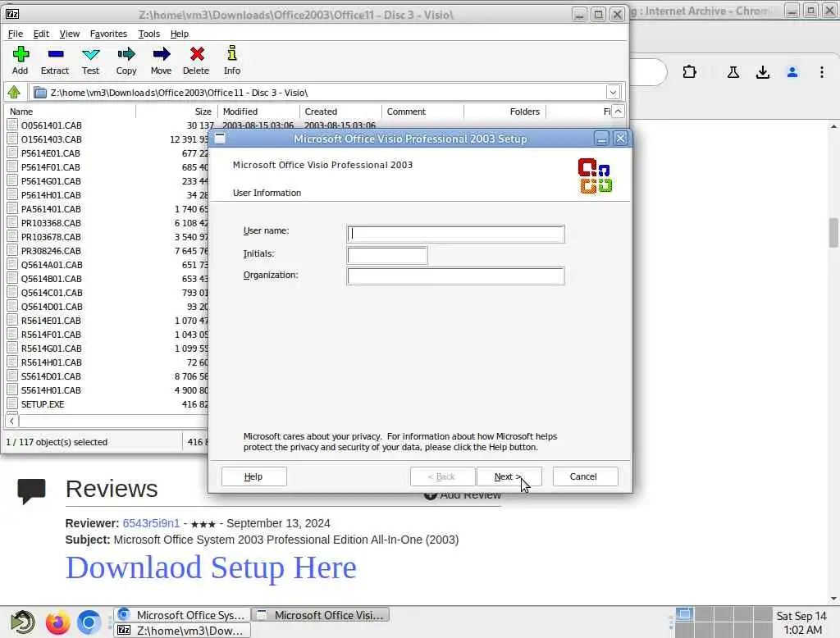Viewport: 840px width, 638px height.
Task: Select the R5614E01.CAB file row
Action: click(107, 321)
